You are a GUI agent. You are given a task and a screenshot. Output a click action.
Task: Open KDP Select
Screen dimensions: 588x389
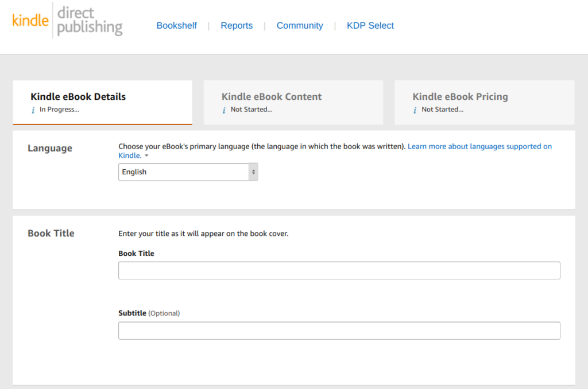[370, 25]
